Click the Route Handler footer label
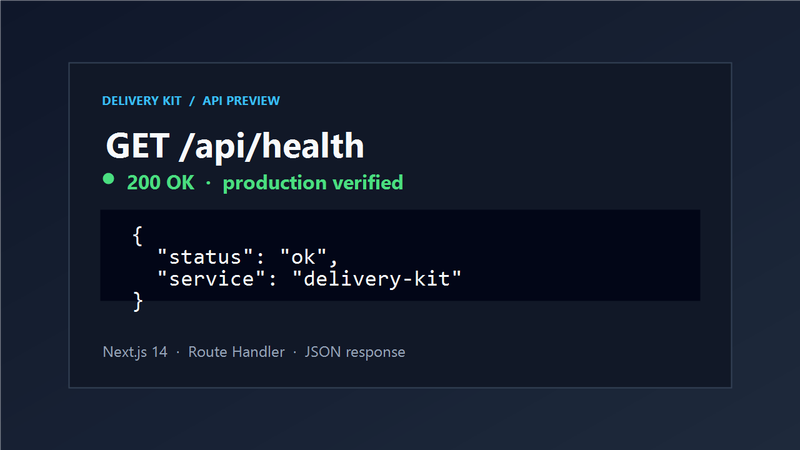The width and height of the screenshot is (800, 450). [236, 352]
